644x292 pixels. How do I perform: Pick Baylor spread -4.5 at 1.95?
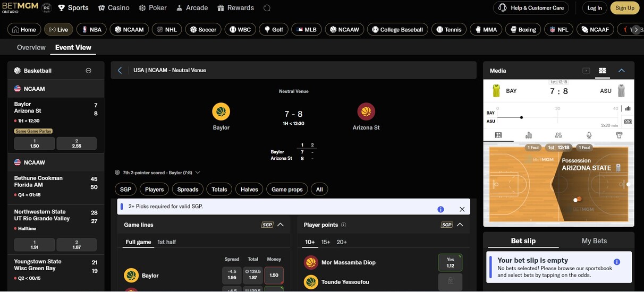[232, 276]
